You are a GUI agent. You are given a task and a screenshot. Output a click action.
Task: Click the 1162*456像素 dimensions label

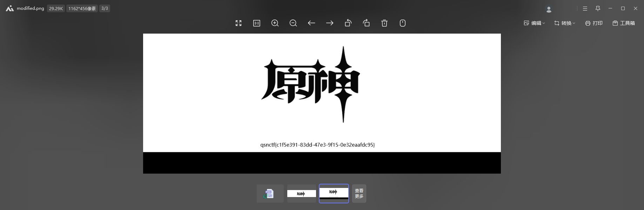[x=82, y=8]
